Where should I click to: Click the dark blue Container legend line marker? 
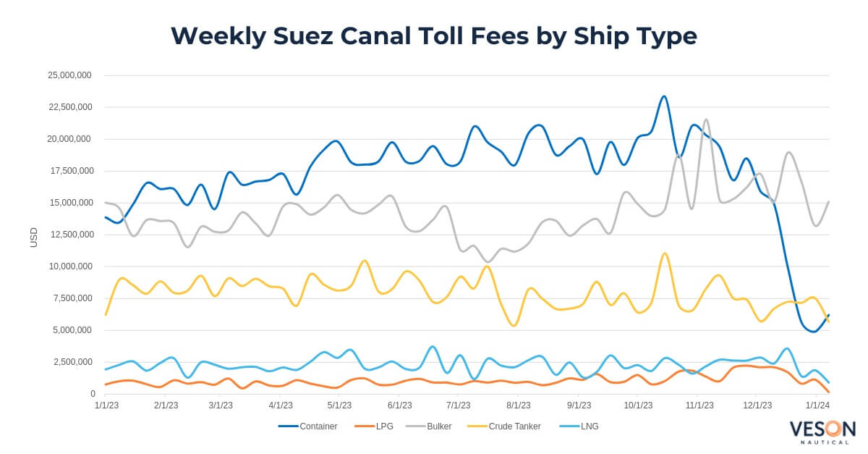(288, 426)
